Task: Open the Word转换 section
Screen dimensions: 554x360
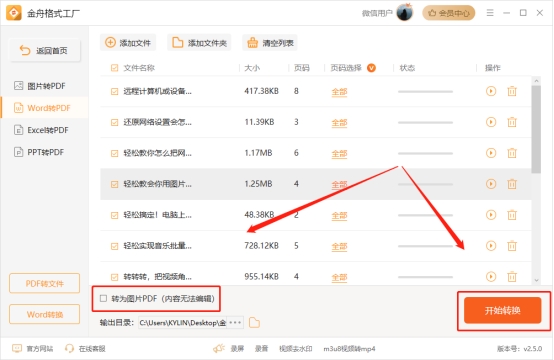Action: coord(45,314)
